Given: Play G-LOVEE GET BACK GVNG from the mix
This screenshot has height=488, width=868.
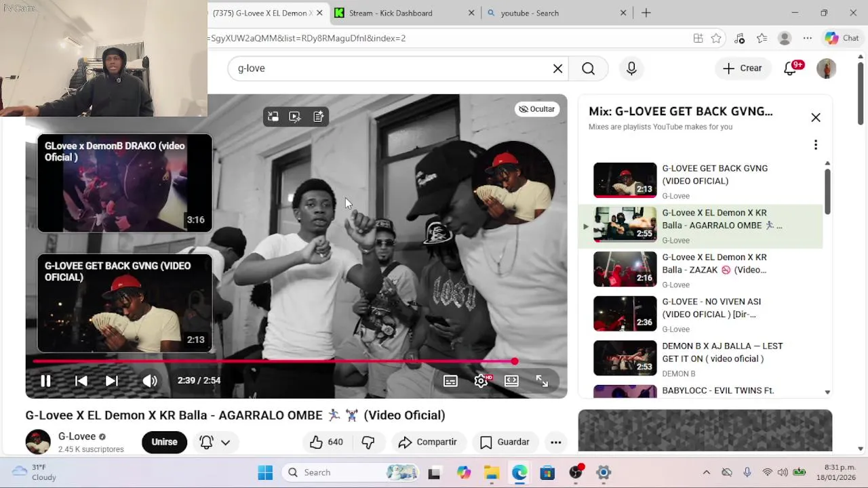Looking at the screenshot, I should pos(701,181).
